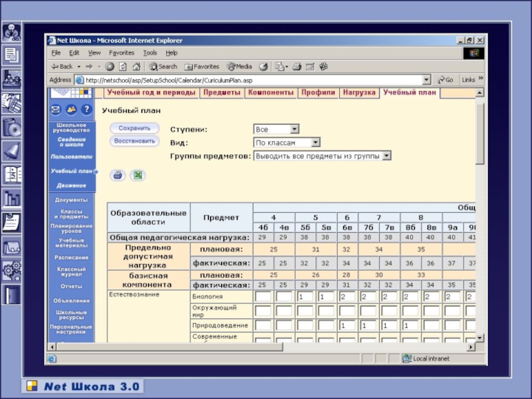Click the Биология input field for class 4б

coord(263,297)
